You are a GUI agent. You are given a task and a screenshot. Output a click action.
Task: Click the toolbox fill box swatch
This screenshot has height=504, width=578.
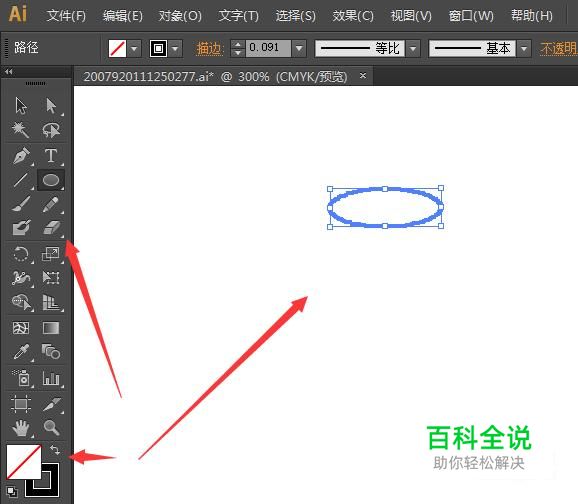(x=23, y=462)
